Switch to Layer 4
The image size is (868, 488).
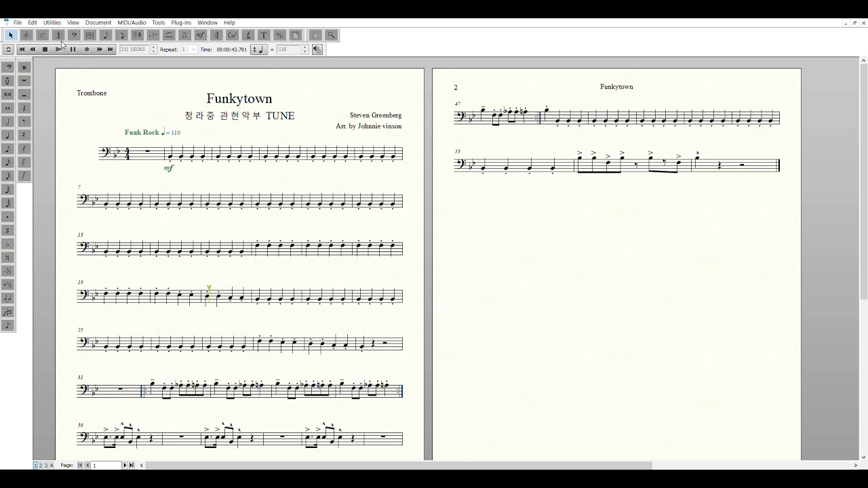coord(51,465)
